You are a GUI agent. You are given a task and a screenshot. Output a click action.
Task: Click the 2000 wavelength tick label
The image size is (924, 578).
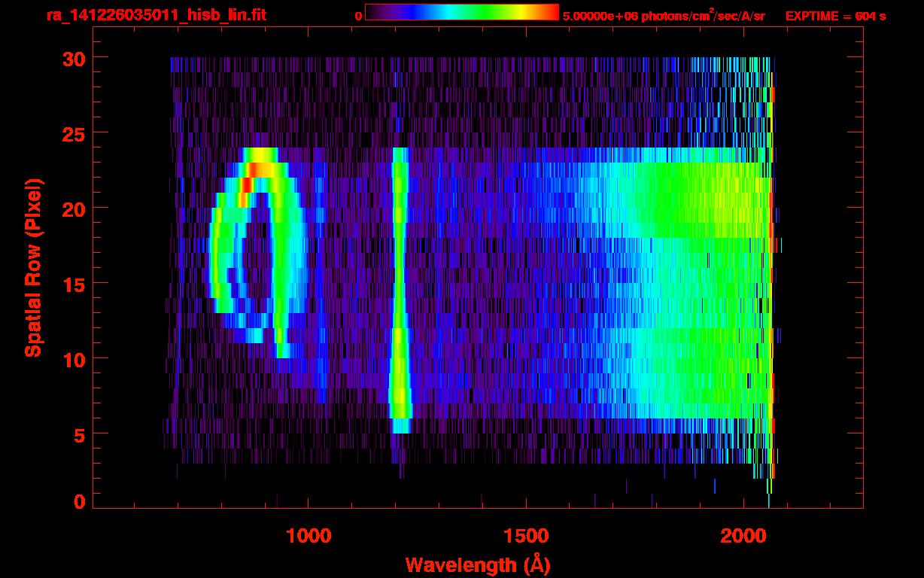(x=742, y=535)
